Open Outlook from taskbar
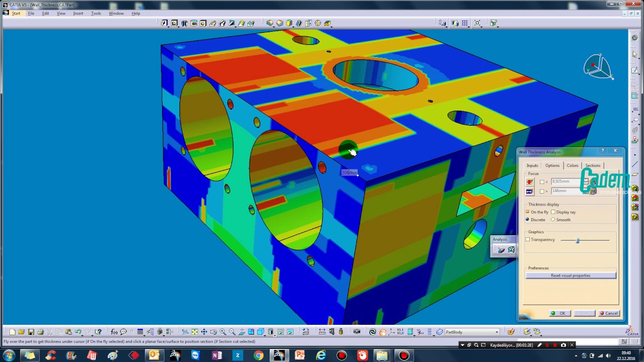The height and width of the screenshot is (362, 644). click(x=154, y=355)
